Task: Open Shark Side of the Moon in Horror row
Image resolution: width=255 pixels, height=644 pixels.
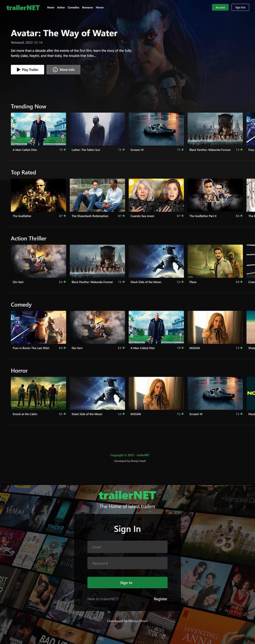Action: 97,393
